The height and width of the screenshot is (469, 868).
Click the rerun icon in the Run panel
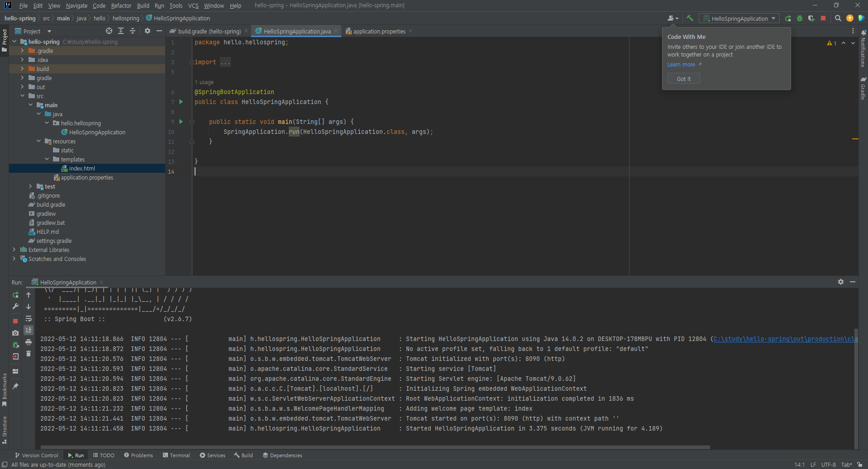[15, 295]
